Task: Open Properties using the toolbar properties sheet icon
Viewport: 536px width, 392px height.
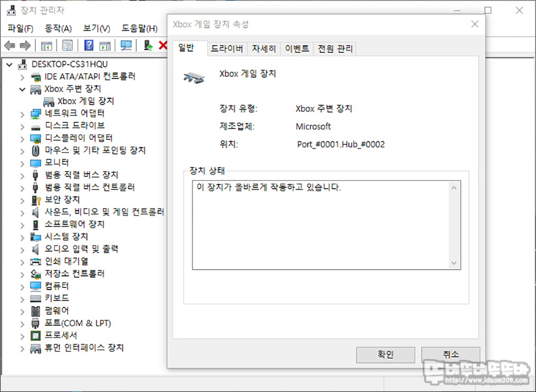Action: (67, 45)
